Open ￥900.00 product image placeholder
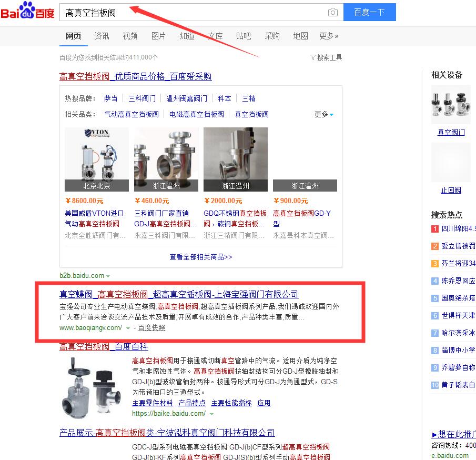Image resolution: width=476 pixels, height=460 pixels. pos(305,159)
